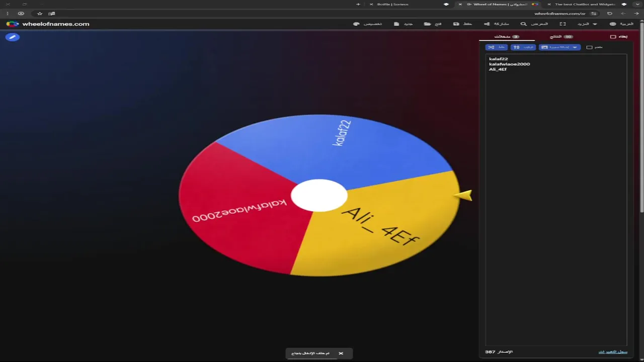Expand the Add image dropdown
The height and width of the screenshot is (362, 644).
[x=559, y=47]
